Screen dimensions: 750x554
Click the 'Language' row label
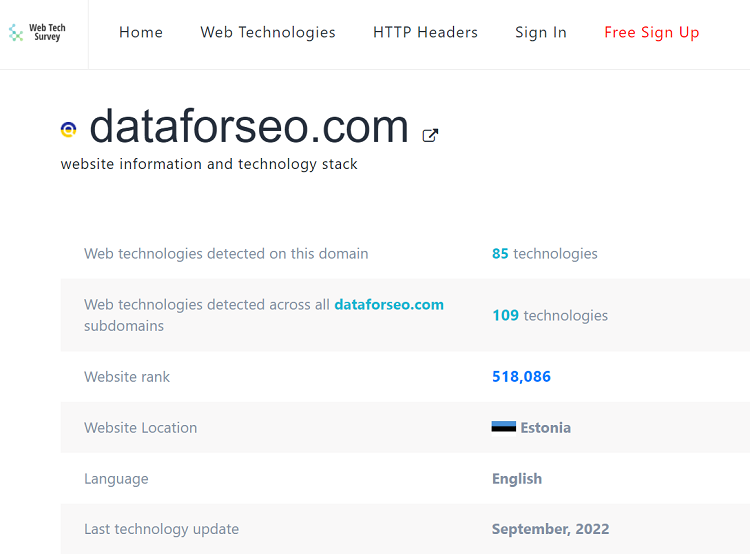pos(116,479)
